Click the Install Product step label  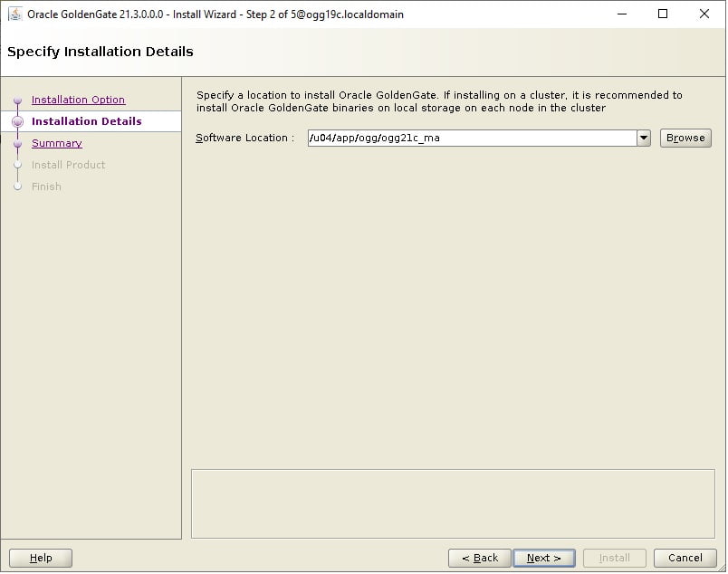(x=68, y=165)
